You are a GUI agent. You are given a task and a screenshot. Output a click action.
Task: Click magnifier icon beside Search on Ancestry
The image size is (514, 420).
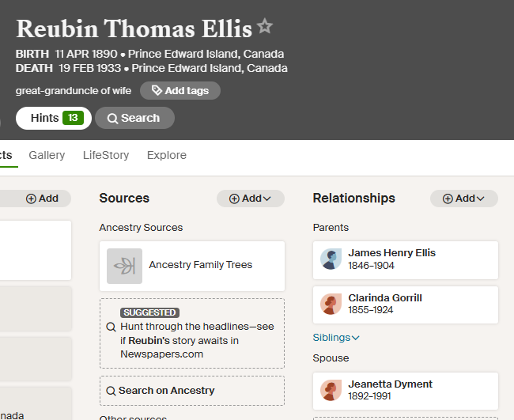point(111,391)
